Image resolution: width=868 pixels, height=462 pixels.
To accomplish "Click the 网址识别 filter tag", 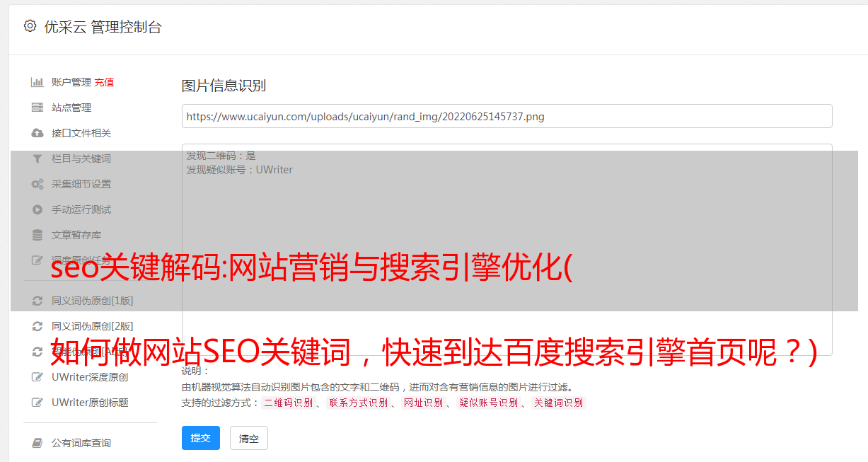I will tap(423, 403).
